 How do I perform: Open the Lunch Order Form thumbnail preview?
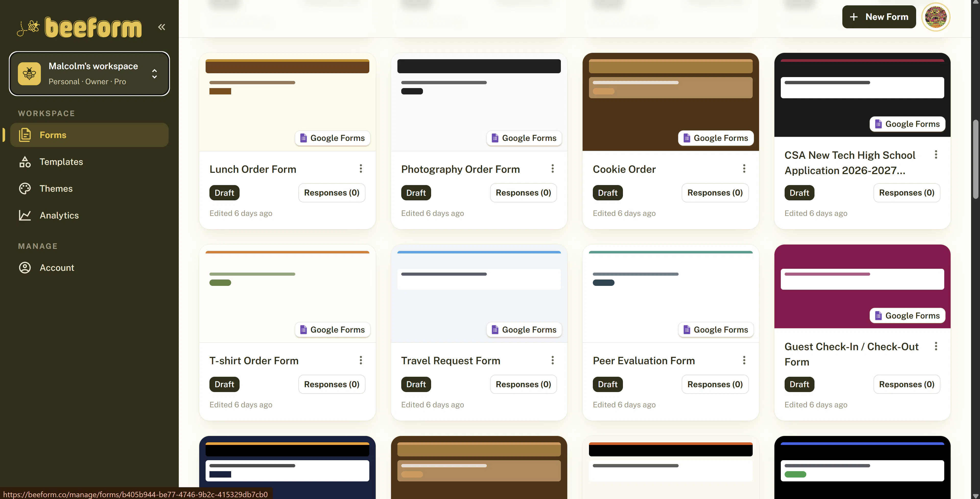tap(287, 102)
